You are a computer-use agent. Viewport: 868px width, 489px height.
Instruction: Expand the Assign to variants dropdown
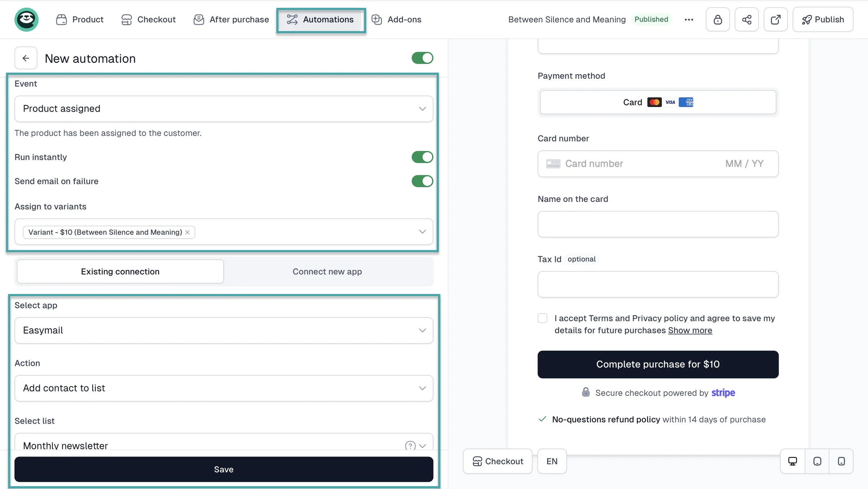(x=422, y=232)
